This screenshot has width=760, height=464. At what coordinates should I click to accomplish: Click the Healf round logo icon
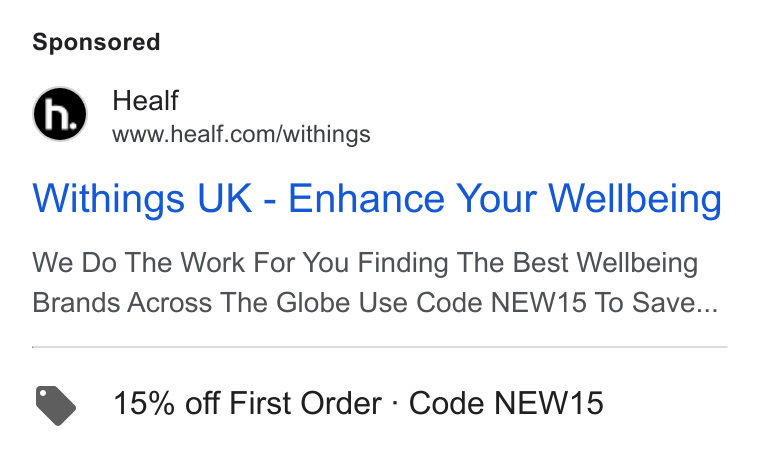pyautogui.click(x=60, y=114)
